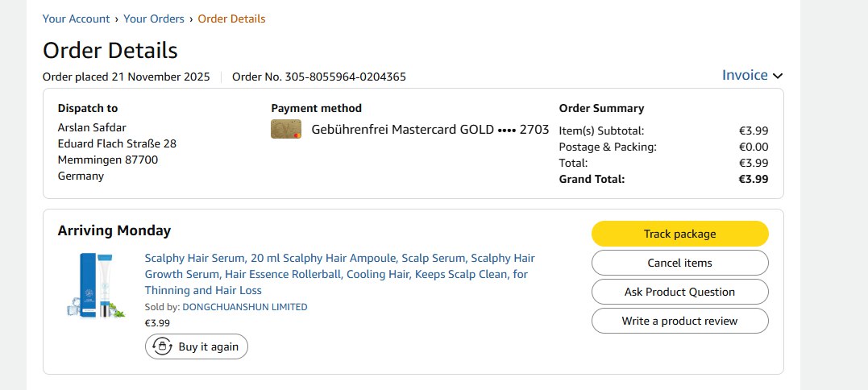
Task: Click the circular arrows icon in Buy it again
Action: [162, 346]
